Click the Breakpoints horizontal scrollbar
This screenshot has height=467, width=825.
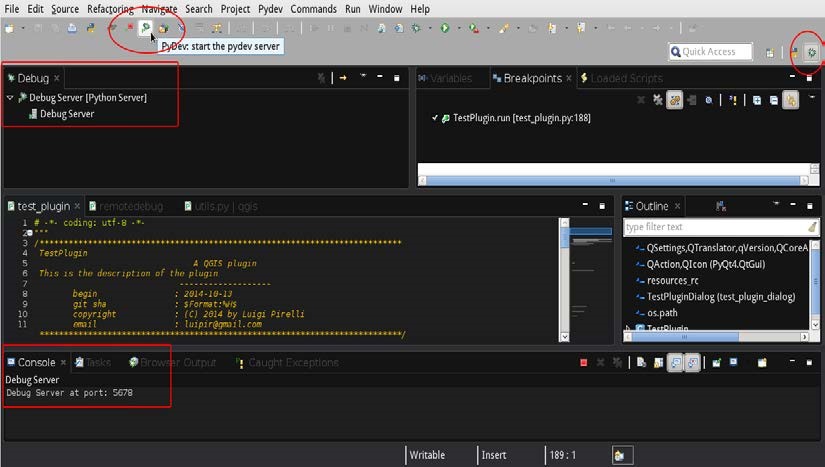[612, 180]
